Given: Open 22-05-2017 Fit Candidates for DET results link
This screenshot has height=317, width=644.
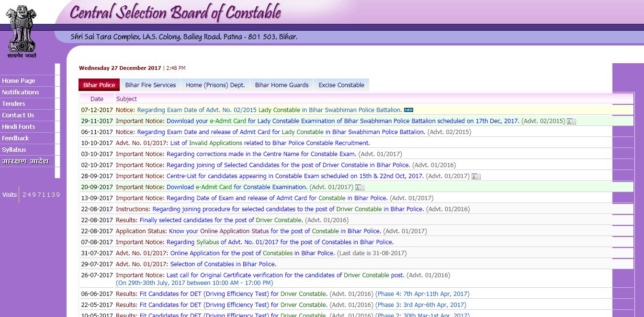Looking at the screenshot, I should click(234, 305).
